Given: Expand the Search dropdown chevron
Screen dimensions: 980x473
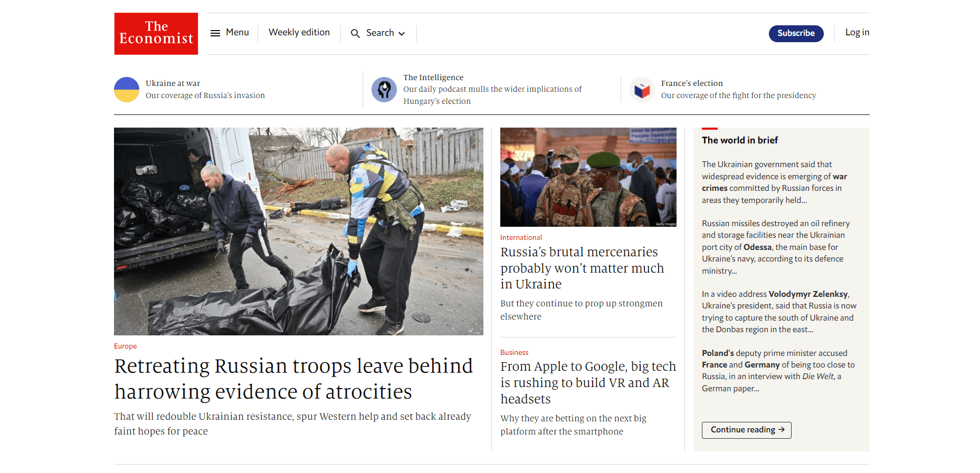Looking at the screenshot, I should [x=402, y=34].
